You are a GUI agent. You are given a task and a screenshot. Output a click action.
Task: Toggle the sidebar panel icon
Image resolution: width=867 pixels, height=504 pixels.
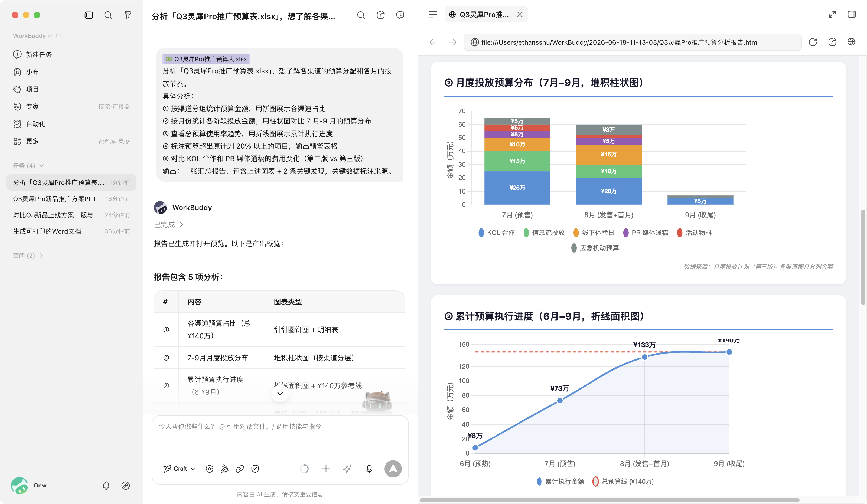pyautogui.click(x=89, y=15)
